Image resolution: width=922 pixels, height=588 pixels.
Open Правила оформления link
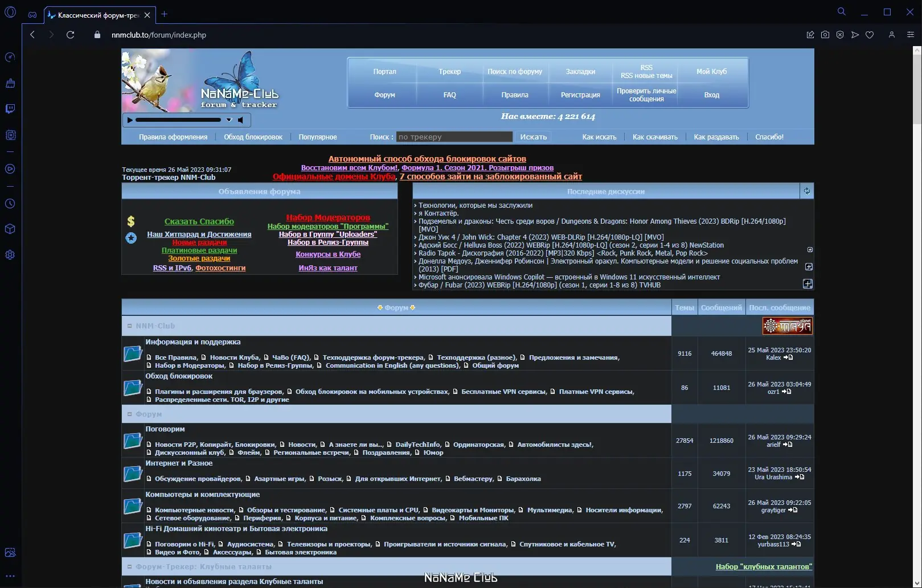coord(173,137)
